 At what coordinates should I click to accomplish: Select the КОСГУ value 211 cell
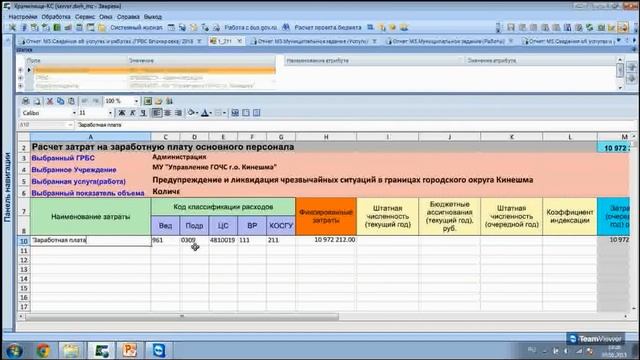(281, 240)
